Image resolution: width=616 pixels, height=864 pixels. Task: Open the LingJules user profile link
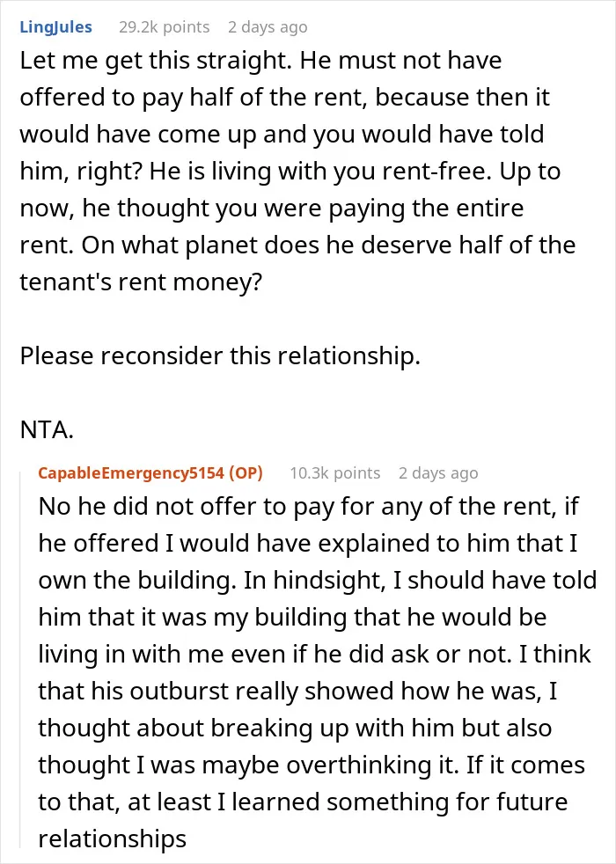(x=55, y=27)
